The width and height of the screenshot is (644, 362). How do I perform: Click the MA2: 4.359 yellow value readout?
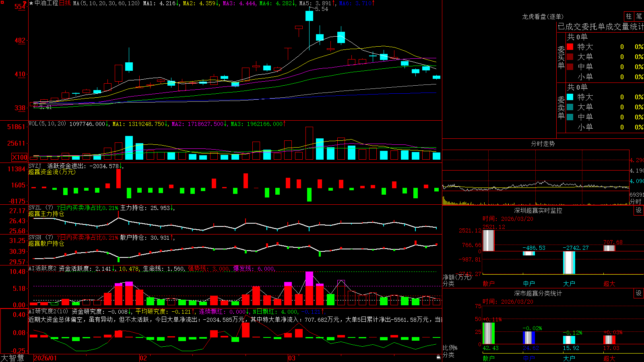point(201,3)
